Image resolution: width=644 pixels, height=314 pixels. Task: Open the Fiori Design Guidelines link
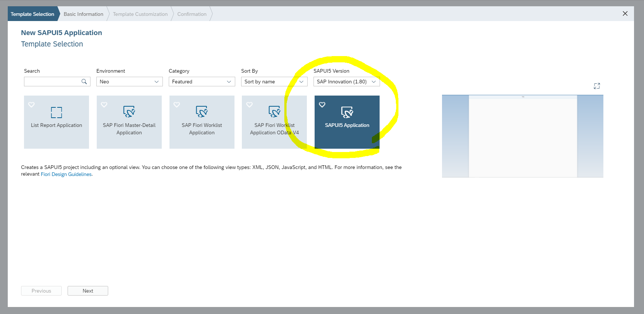[66, 174]
